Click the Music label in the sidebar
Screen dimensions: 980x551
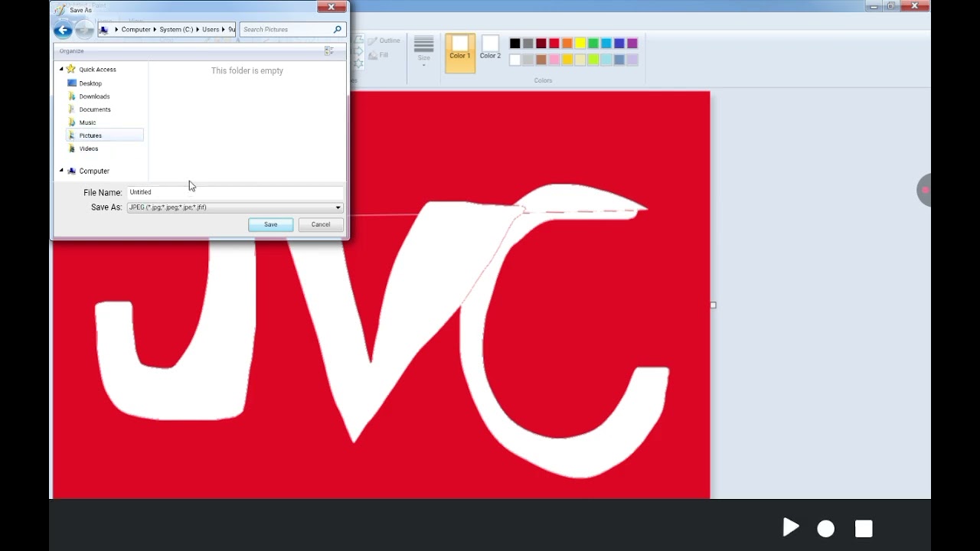[x=87, y=122]
